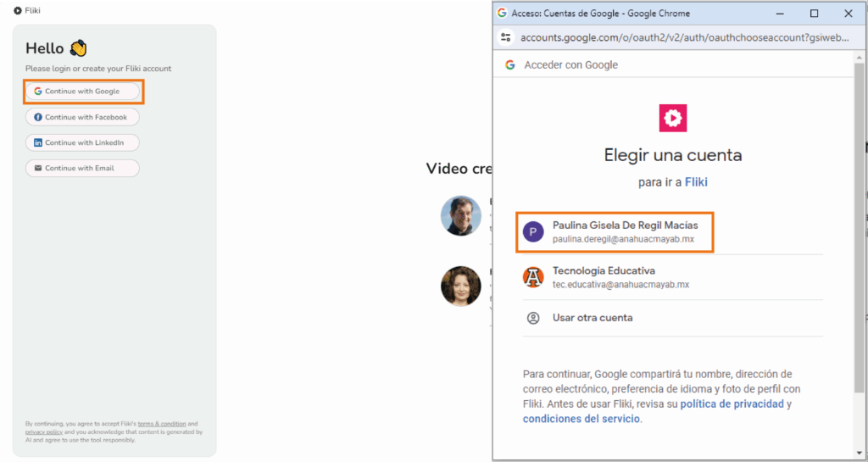Click Paulina's purple P avatar

click(533, 232)
